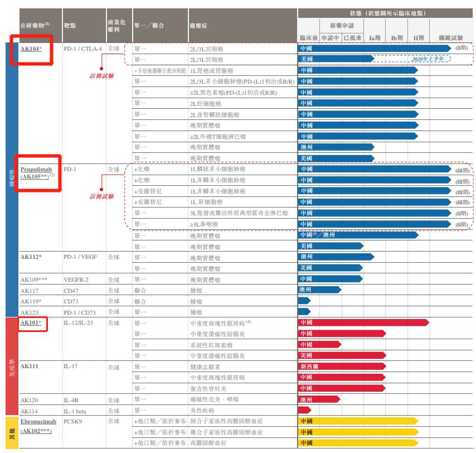Select the 1L鱗狀非小細胞肺癌 indication

tap(218, 169)
